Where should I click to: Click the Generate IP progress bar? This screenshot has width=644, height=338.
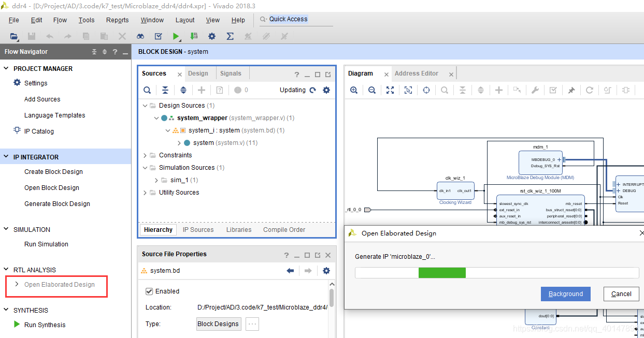(x=497, y=273)
